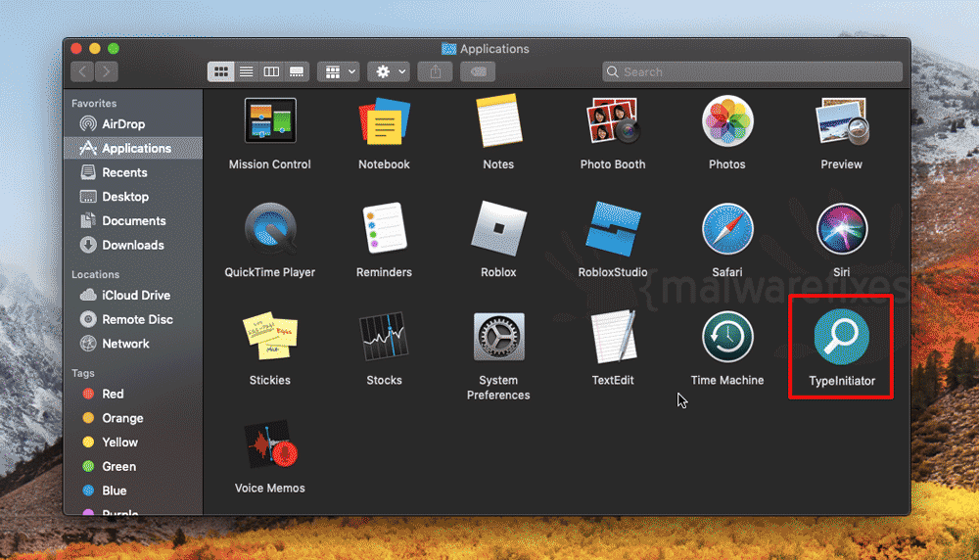Screen dimensions: 979x560
Task: Open Desktop folder in sidebar
Action: click(133, 197)
